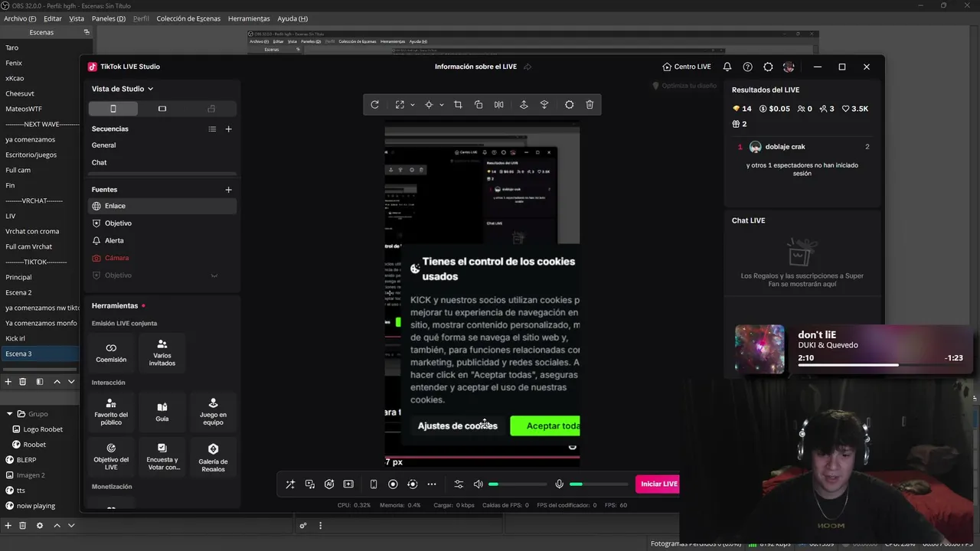
Task: Select the fit-to-screen icon in the edit toolbar
Action: [x=400, y=105]
